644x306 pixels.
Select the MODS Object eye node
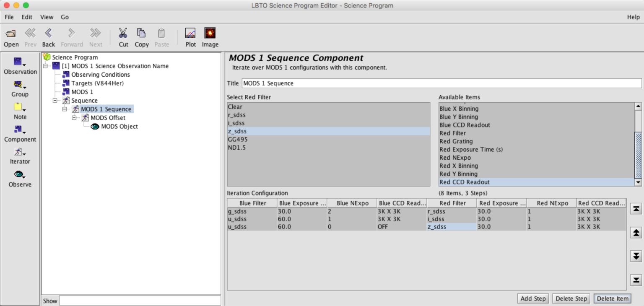tap(119, 126)
